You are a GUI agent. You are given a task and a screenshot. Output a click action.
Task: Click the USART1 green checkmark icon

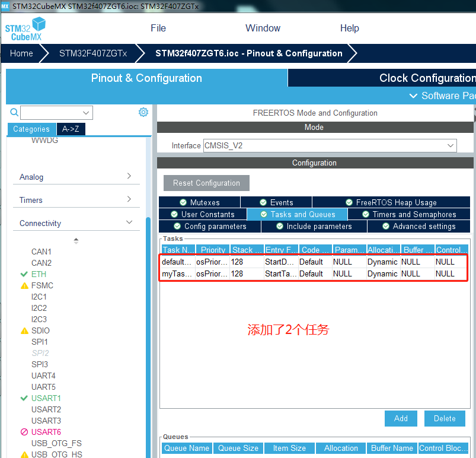pos(24,398)
